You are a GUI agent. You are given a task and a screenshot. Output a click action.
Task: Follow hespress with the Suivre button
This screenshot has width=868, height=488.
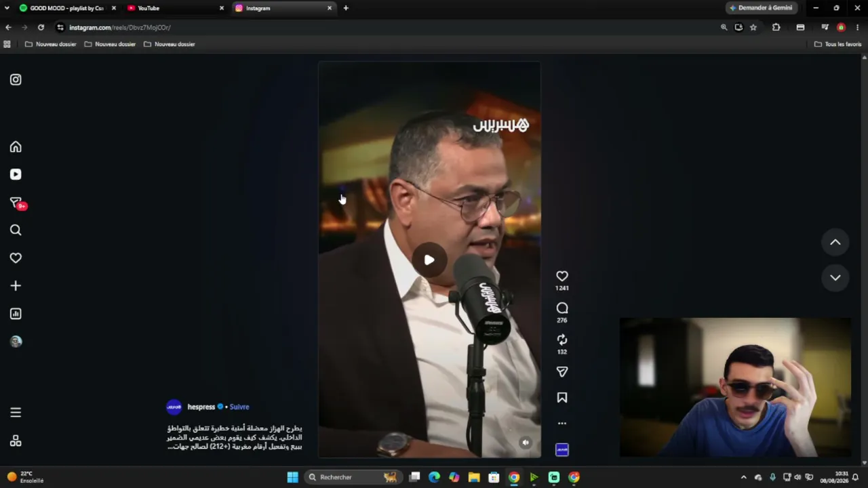[x=239, y=407]
